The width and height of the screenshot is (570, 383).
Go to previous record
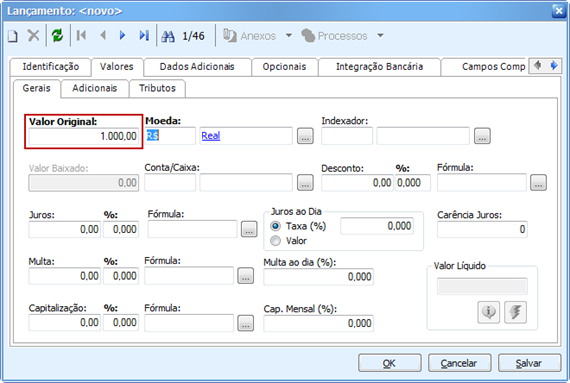pos(103,36)
